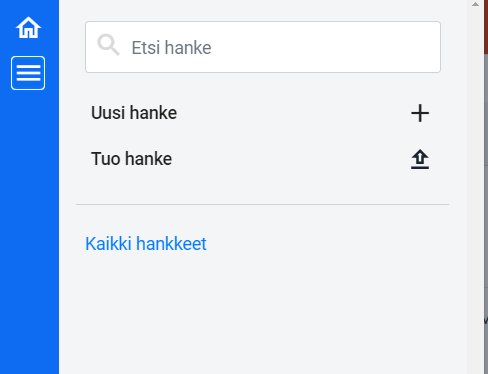Place the cursor in the Etsi hanke box

tap(263, 47)
